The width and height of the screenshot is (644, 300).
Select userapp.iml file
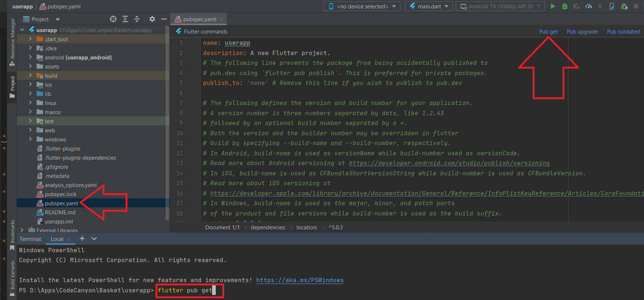tap(59, 221)
